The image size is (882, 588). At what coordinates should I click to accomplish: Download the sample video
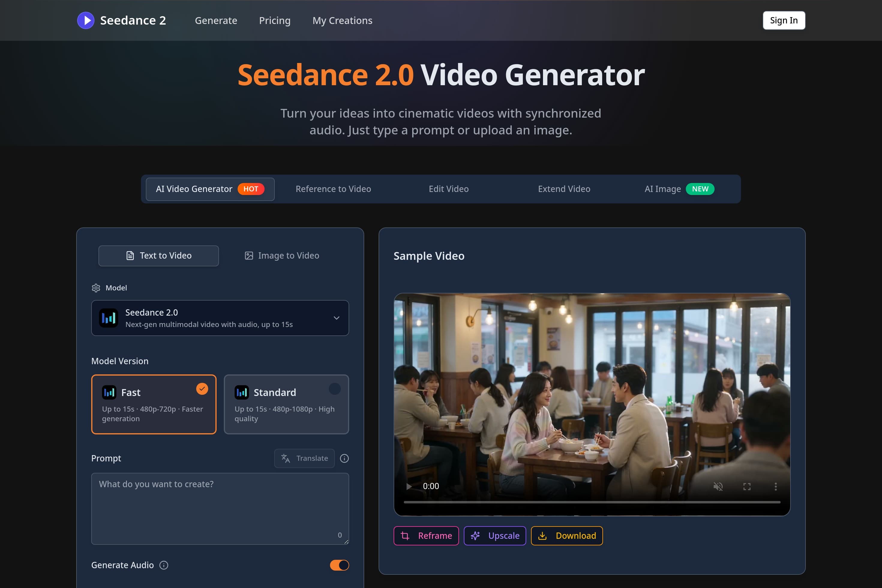(567, 535)
